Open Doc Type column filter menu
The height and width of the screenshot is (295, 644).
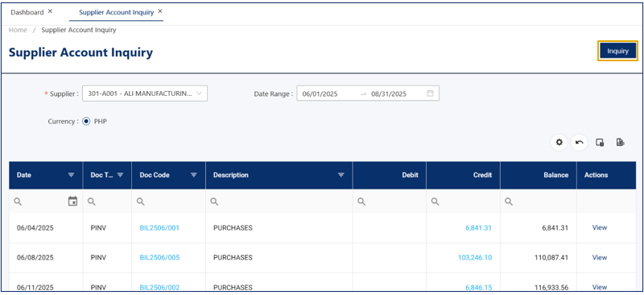tap(120, 175)
